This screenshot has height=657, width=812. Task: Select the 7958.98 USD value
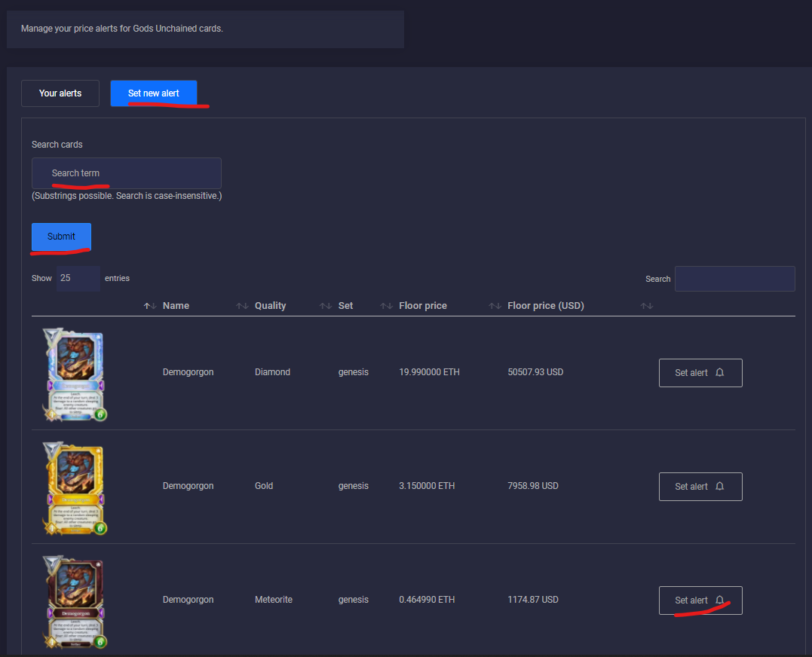pos(533,486)
